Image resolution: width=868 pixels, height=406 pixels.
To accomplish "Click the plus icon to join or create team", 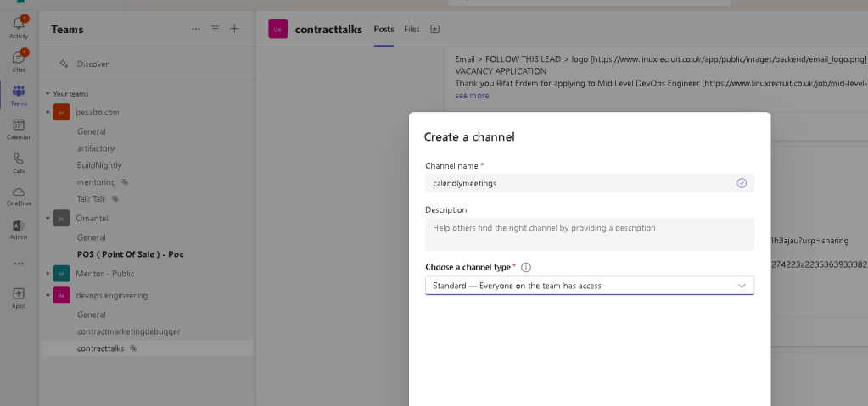I will 235,29.
